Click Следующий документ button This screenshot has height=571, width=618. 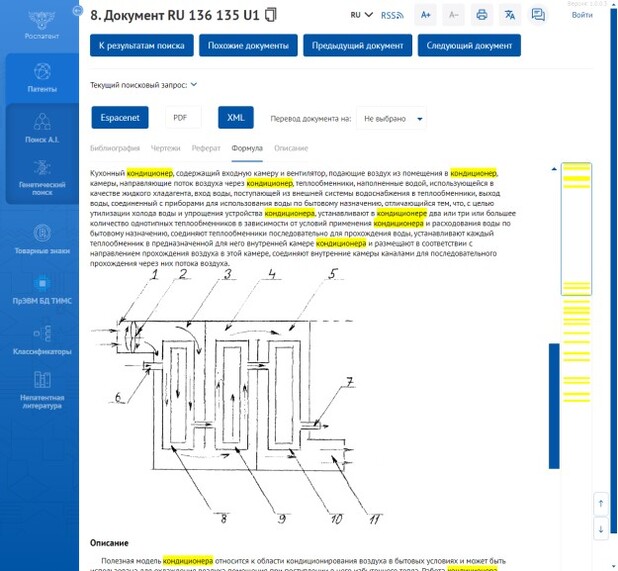coord(469,45)
